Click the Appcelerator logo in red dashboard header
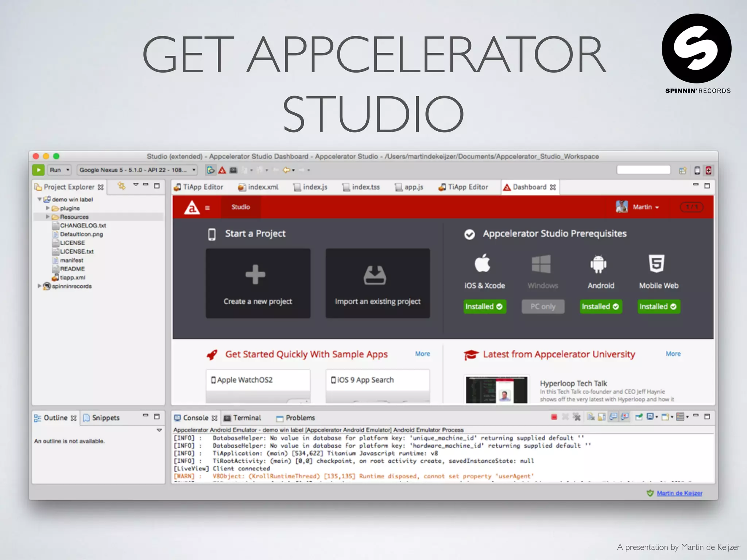This screenshot has width=747, height=560. (x=192, y=207)
